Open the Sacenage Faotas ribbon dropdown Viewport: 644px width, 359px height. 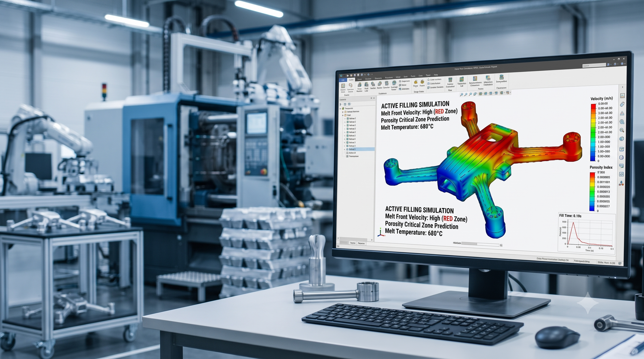[x=394, y=85]
